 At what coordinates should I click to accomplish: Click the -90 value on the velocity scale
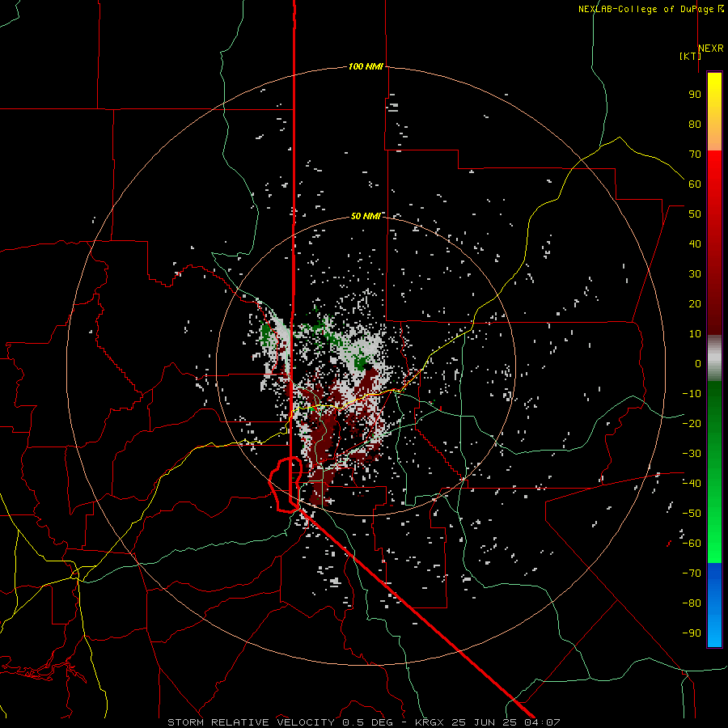(x=692, y=633)
